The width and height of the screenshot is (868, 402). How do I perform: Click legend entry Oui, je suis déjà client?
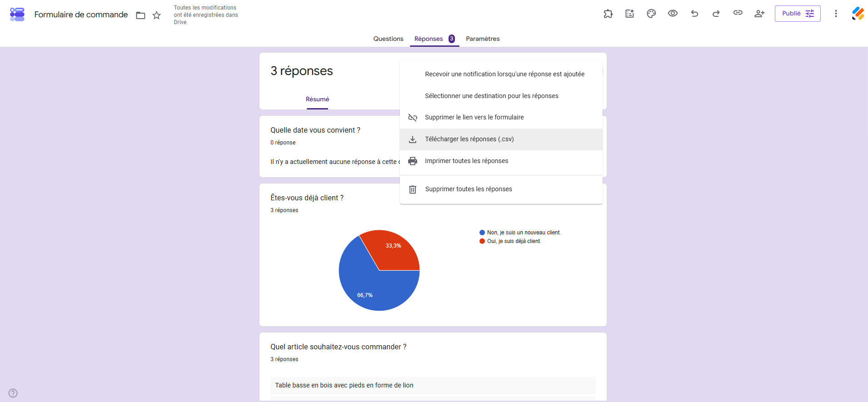point(510,241)
